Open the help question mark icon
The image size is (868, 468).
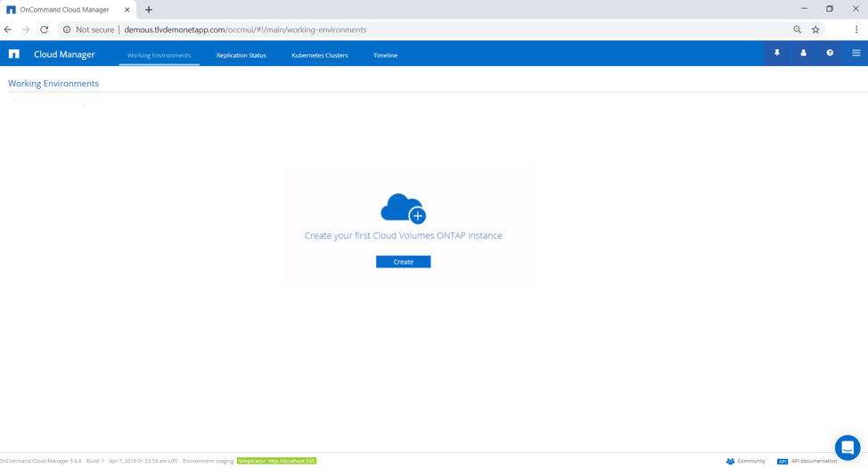tap(830, 53)
